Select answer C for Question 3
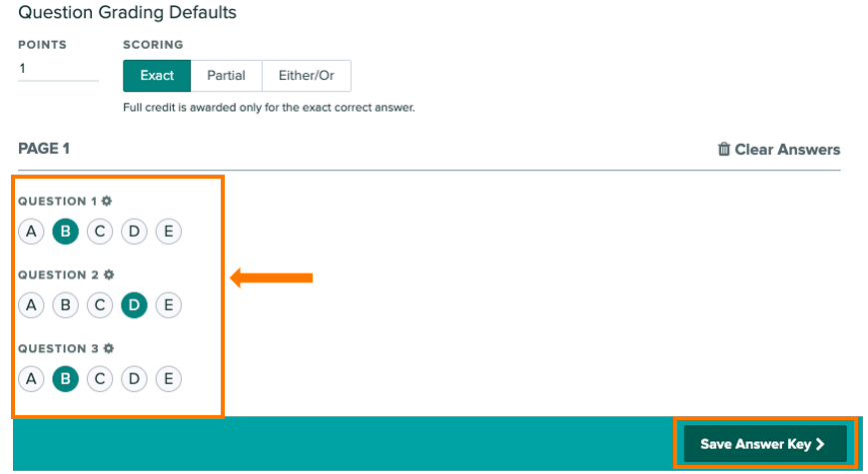Viewport: 868px width, 474px height. (100, 379)
